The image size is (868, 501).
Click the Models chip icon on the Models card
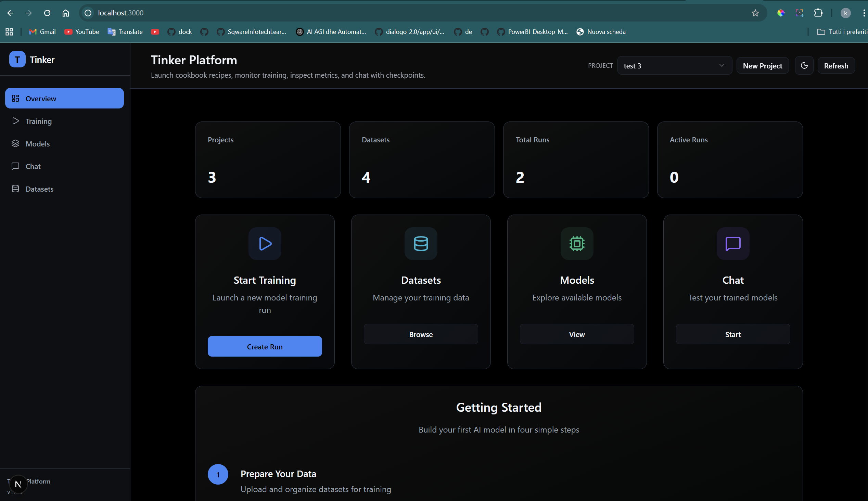pyautogui.click(x=577, y=244)
